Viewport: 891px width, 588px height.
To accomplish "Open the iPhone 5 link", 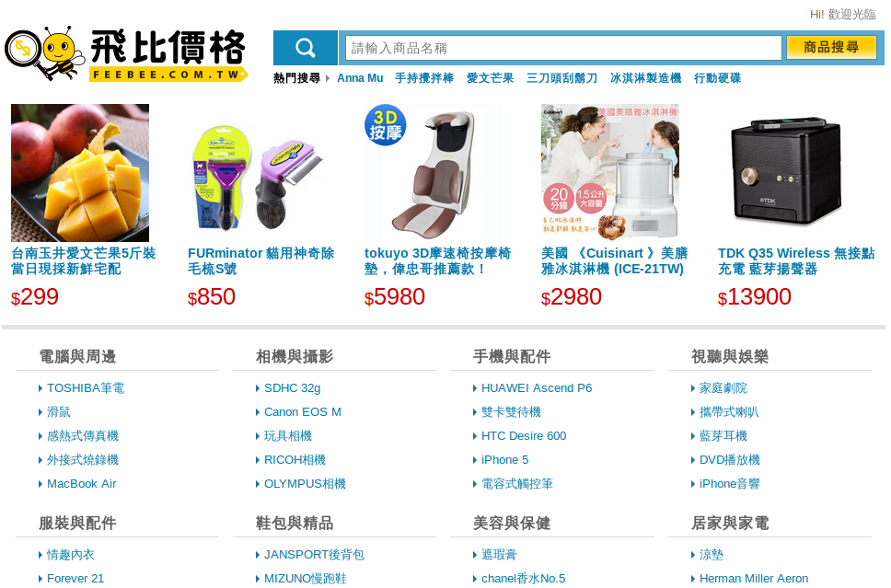I will [x=504, y=459].
